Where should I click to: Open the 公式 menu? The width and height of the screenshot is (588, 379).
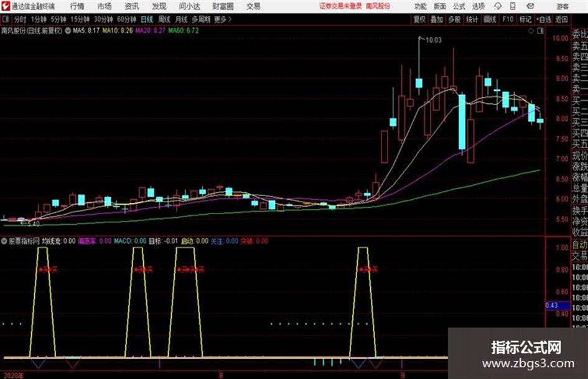pos(459,6)
